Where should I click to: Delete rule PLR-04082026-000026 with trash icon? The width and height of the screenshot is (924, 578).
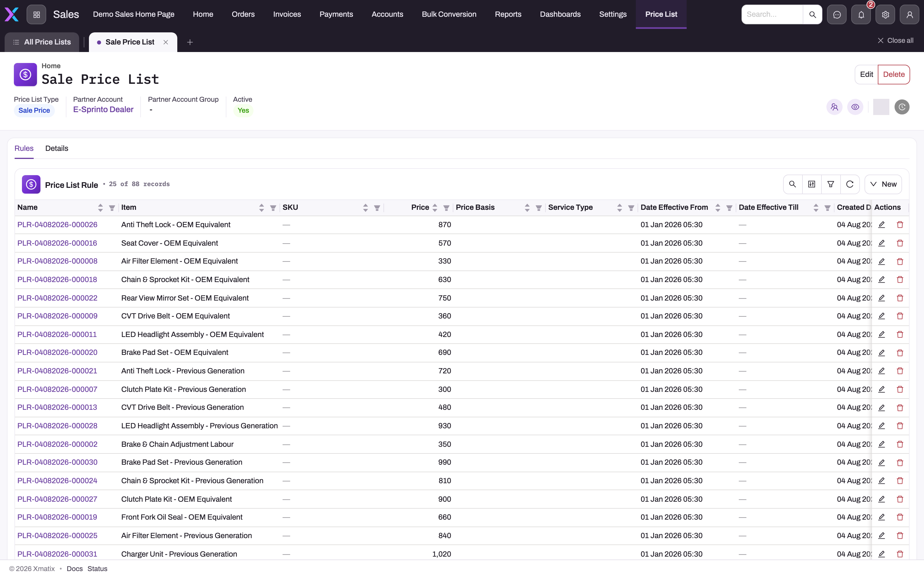[x=900, y=225]
